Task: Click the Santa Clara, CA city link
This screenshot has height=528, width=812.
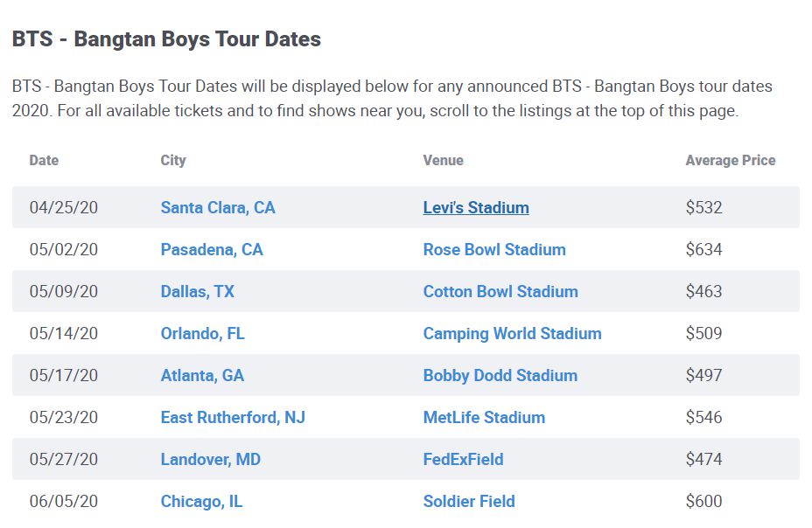Action: [x=217, y=208]
